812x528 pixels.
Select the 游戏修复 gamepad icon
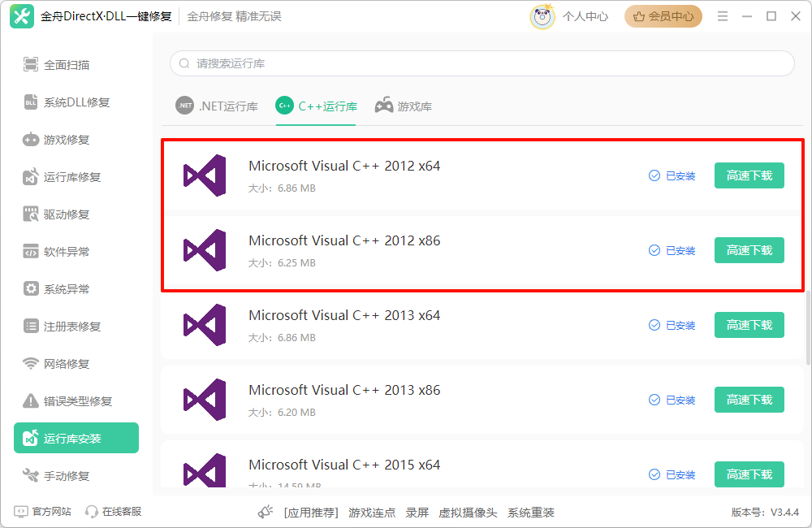[x=31, y=140]
